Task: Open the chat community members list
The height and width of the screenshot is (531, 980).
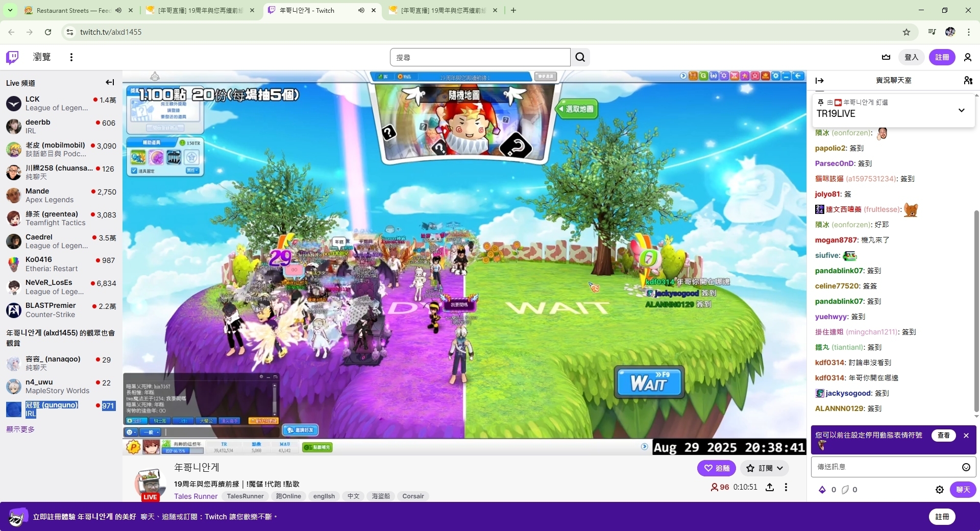Action: (968, 81)
